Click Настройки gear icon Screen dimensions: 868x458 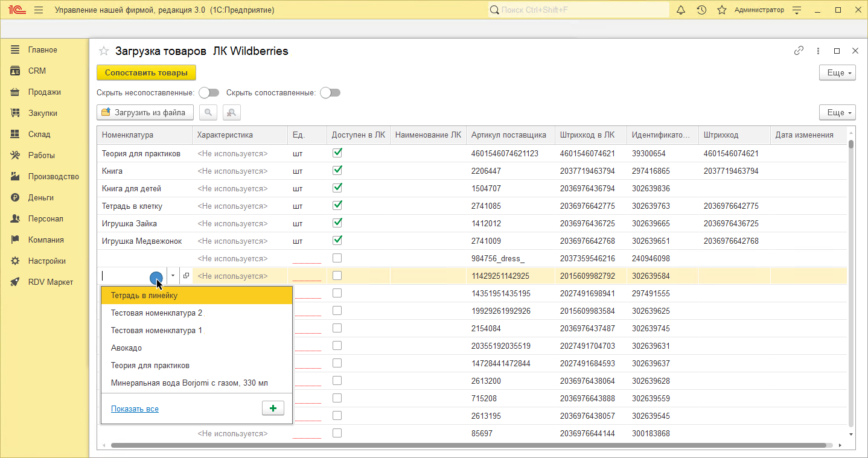(15, 261)
